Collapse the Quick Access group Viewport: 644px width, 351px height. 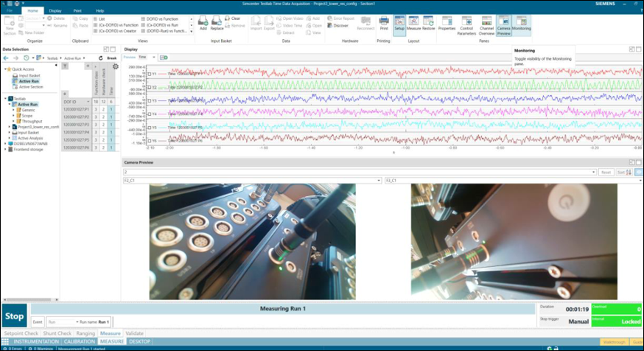(5, 69)
